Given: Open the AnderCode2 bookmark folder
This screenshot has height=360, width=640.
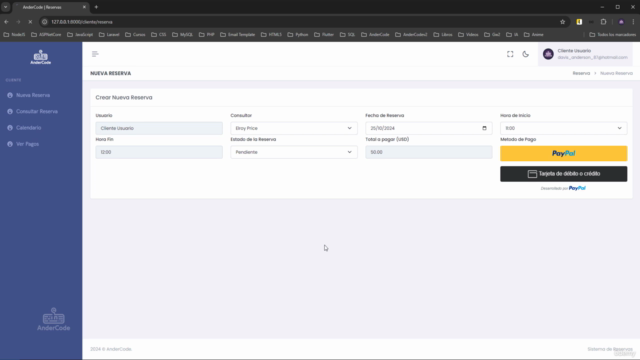Looking at the screenshot, I should [411, 35].
